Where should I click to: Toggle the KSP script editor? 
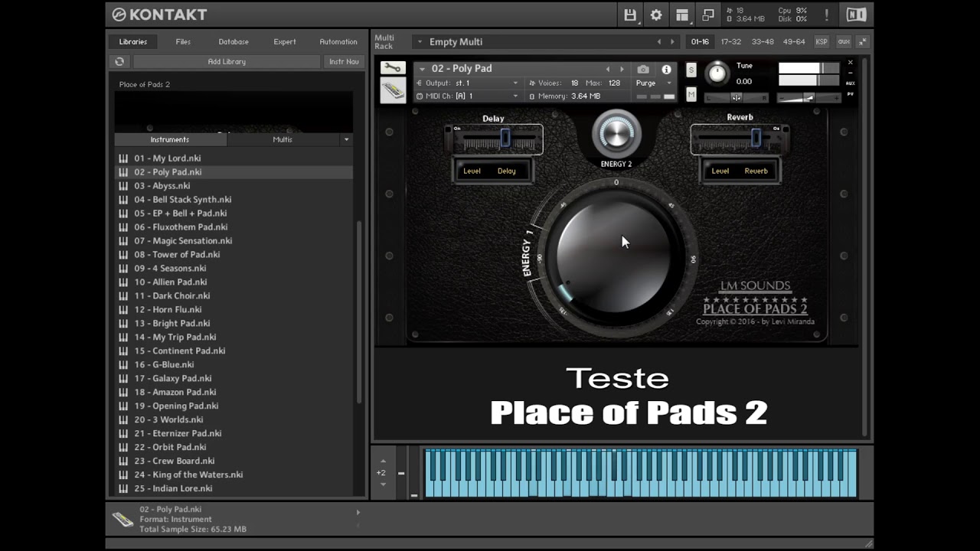[822, 42]
